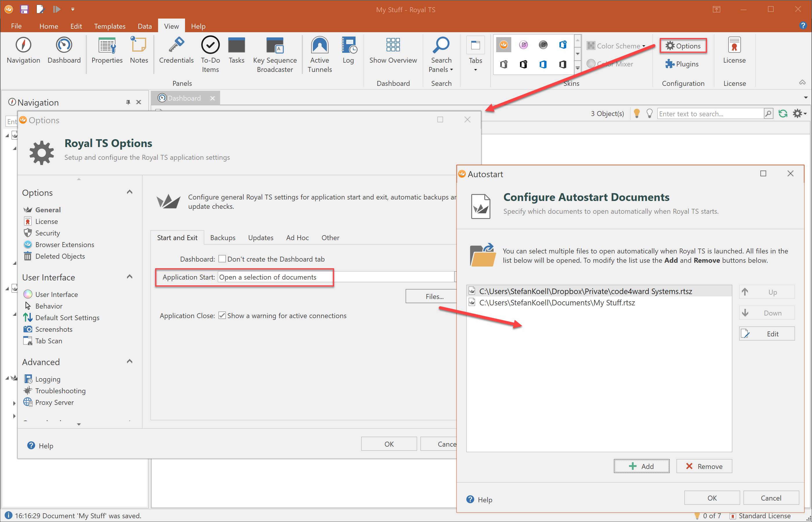Open the Templates ribbon tab
The width and height of the screenshot is (812, 522).
109,26
